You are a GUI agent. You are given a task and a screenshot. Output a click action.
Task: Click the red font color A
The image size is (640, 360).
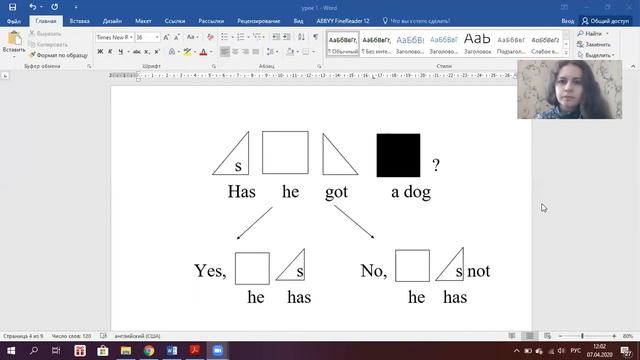[x=203, y=52]
